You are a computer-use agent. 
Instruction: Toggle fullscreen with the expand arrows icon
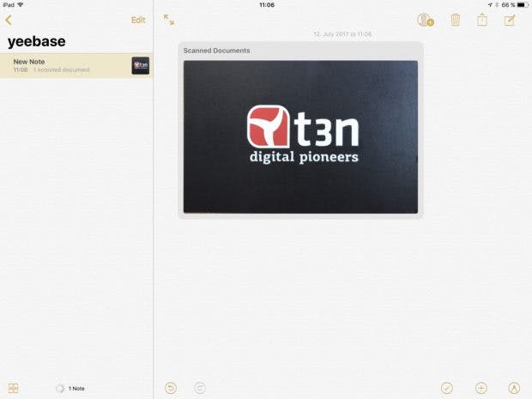(x=169, y=20)
